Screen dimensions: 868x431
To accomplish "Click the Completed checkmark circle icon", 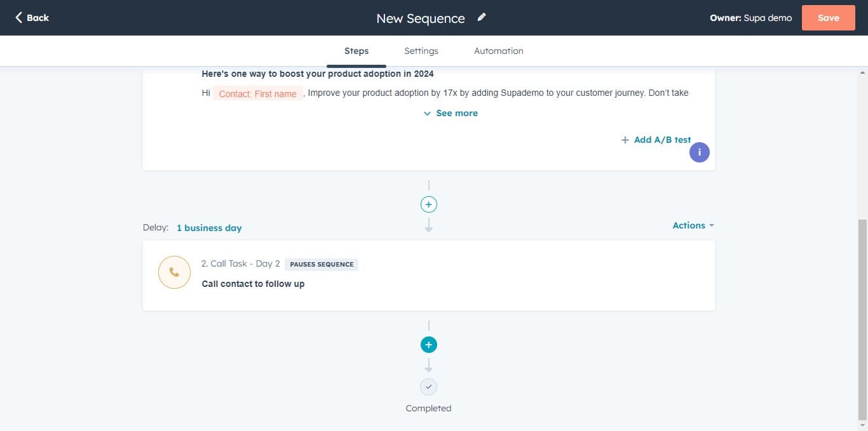I will 429,387.
